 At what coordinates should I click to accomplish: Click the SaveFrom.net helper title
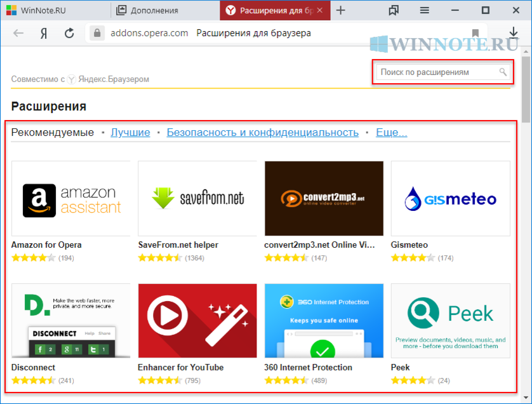(x=178, y=245)
